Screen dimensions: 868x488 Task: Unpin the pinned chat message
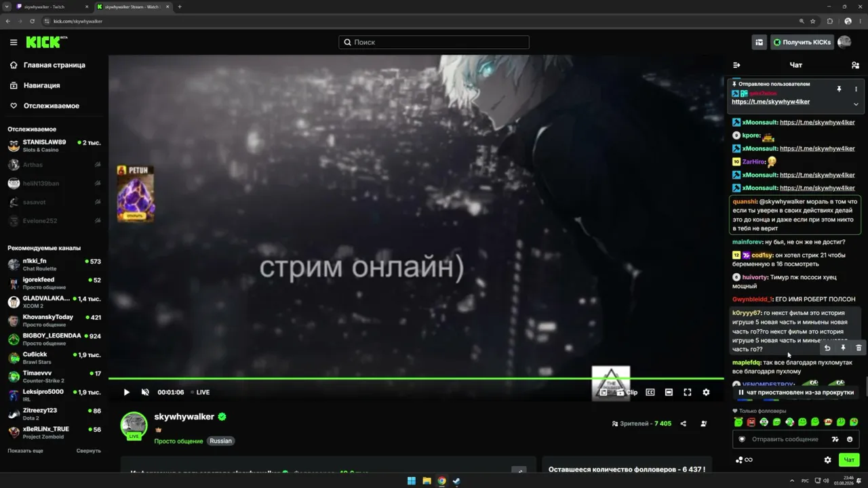pos(839,89)
